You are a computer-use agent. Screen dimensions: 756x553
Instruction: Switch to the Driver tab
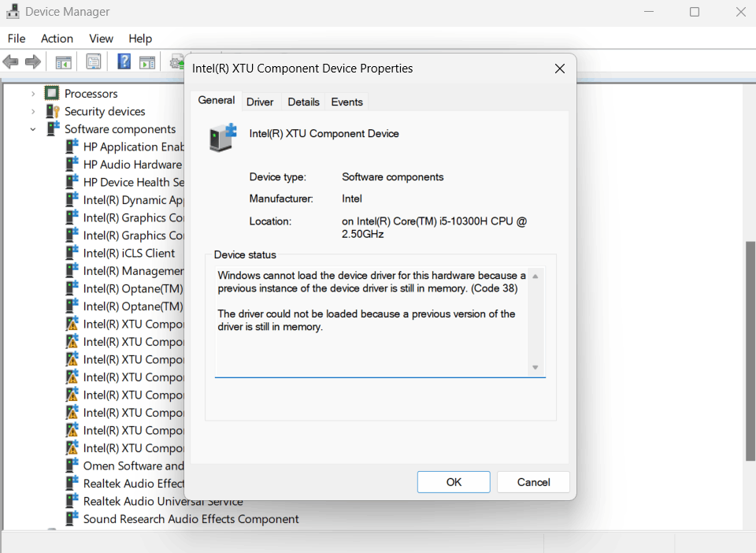(x=260, y=102)
